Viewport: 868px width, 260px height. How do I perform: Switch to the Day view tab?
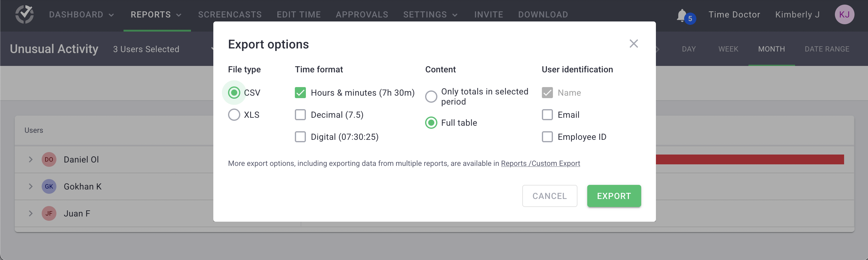pyautogui.click(x=689, y=49)
